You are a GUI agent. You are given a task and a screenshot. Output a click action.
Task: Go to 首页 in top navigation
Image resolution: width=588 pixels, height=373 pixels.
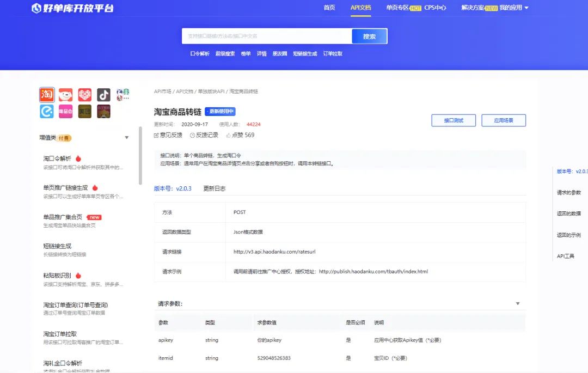coord(329,8)
